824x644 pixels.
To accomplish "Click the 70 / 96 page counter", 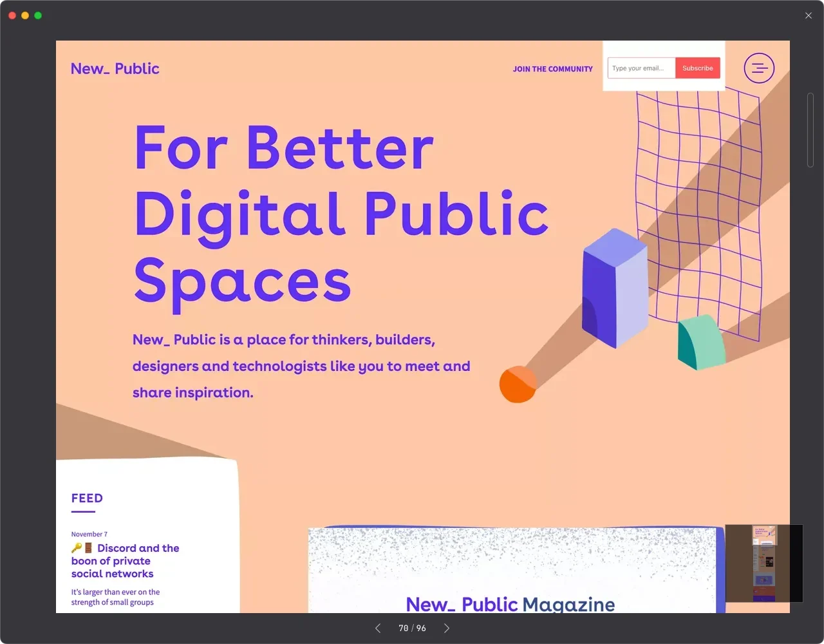I will pyautogui.click(x=412, y=628).
